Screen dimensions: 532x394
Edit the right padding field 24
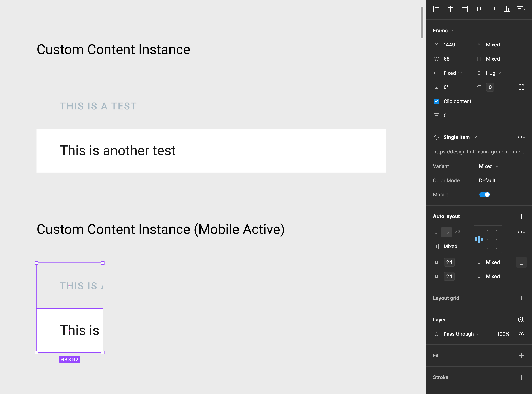coord(449,276)
